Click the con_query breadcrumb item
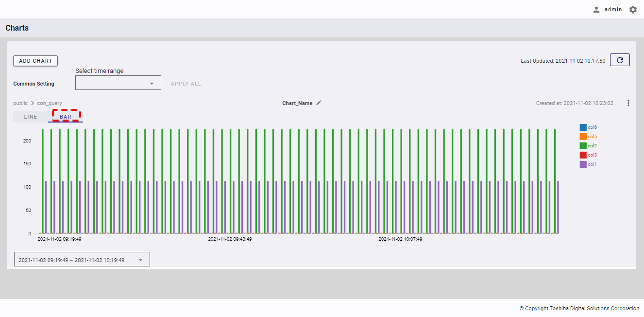The width and height of the screenshot is (644, 317). (50, 103)
